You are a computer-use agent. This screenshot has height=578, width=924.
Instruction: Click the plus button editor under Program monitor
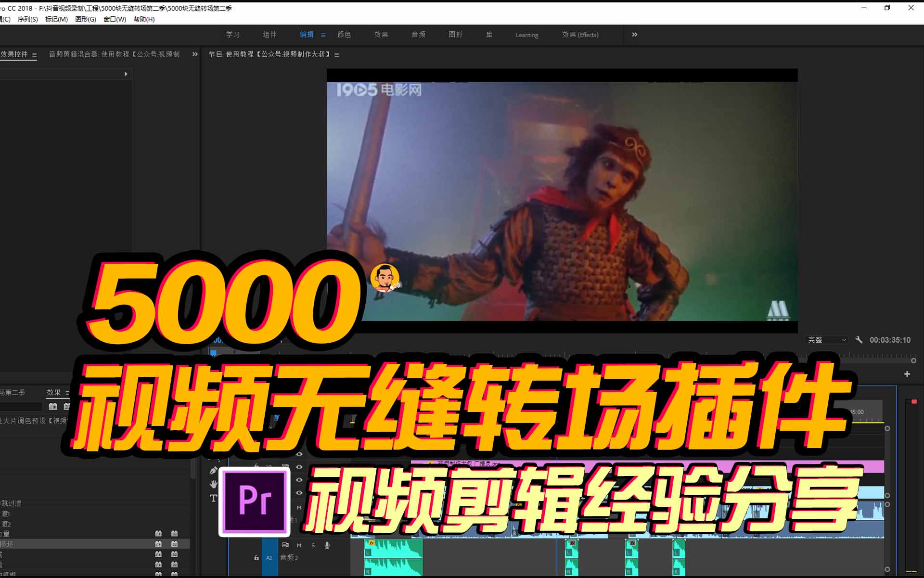click(x=907, y=374)
